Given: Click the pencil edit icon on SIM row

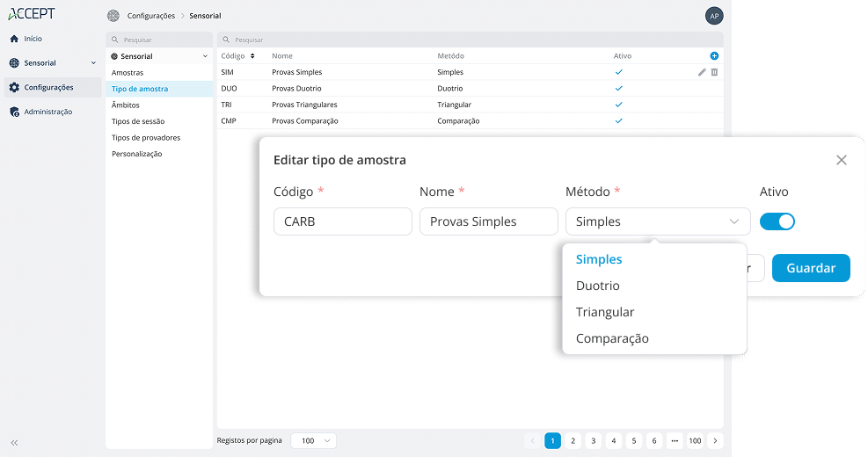Looking at the screenshot, I should 702,72.
